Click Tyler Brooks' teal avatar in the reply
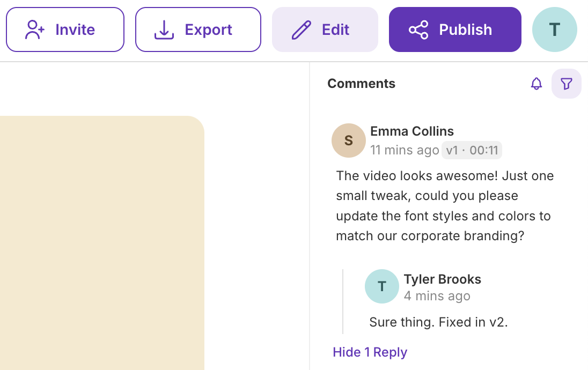 381,286
